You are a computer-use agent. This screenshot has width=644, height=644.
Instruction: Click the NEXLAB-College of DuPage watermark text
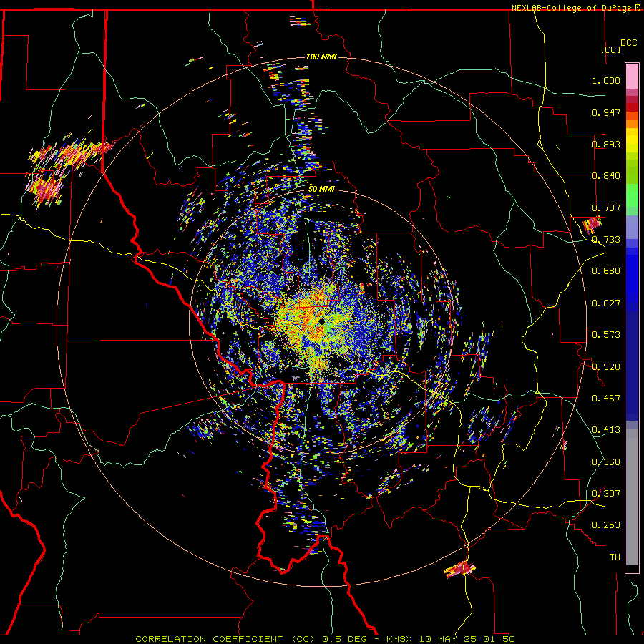pyautogui.click(x=575, y=8)
